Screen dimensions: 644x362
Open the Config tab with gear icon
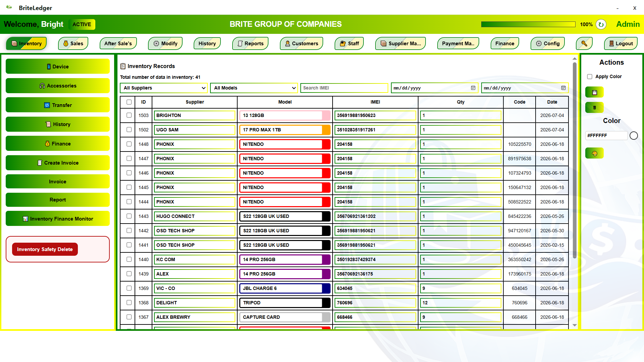548,44
